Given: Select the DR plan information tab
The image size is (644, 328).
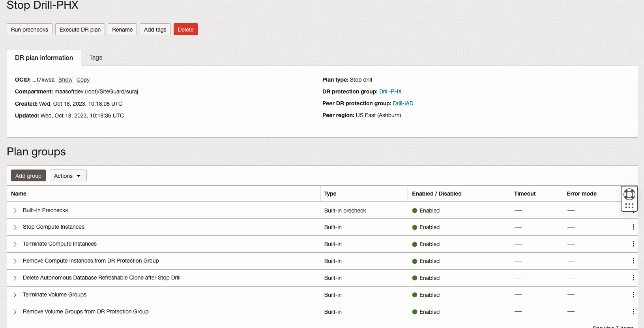Looking at the screenshot, I should tap(44, 58).
